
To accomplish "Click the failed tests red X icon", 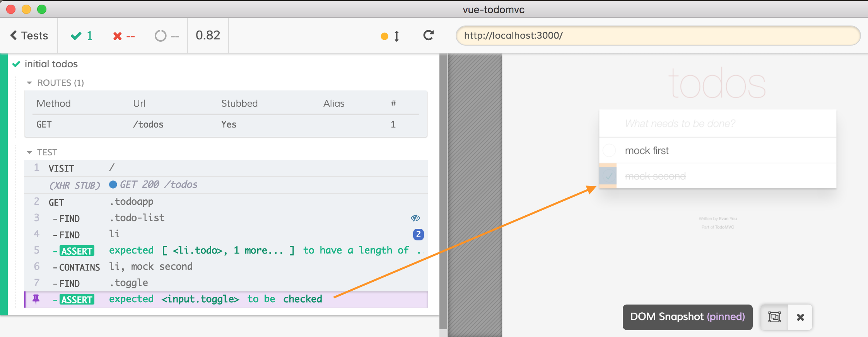I will coord(118,36).
